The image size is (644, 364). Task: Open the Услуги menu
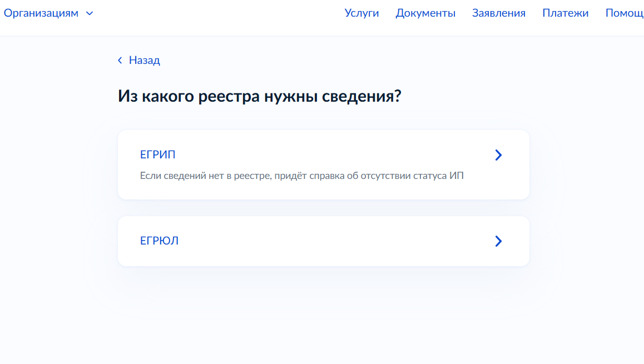click(x=361, y=13)
